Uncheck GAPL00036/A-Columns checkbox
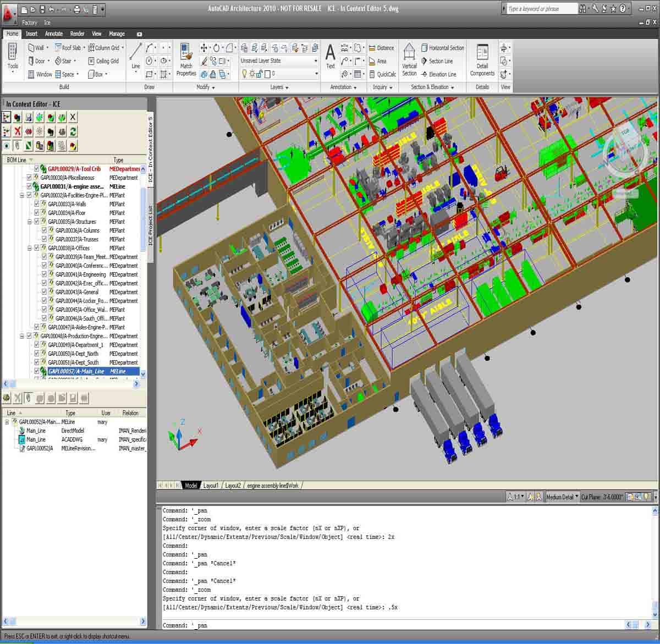The width and height of the screenshot is (660, 644). [x=45, y=230]
